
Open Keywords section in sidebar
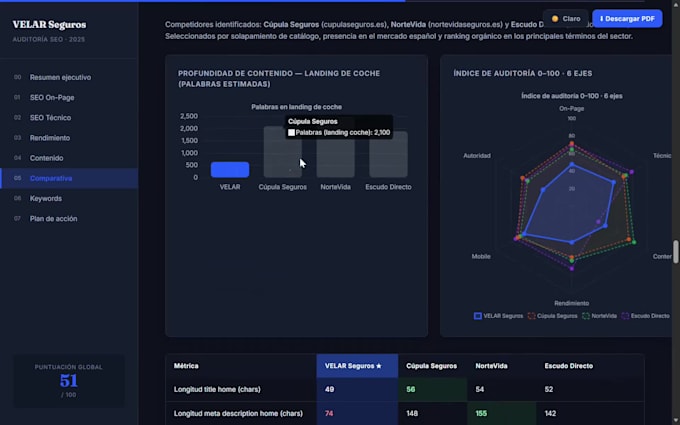[x=69, y=198]
